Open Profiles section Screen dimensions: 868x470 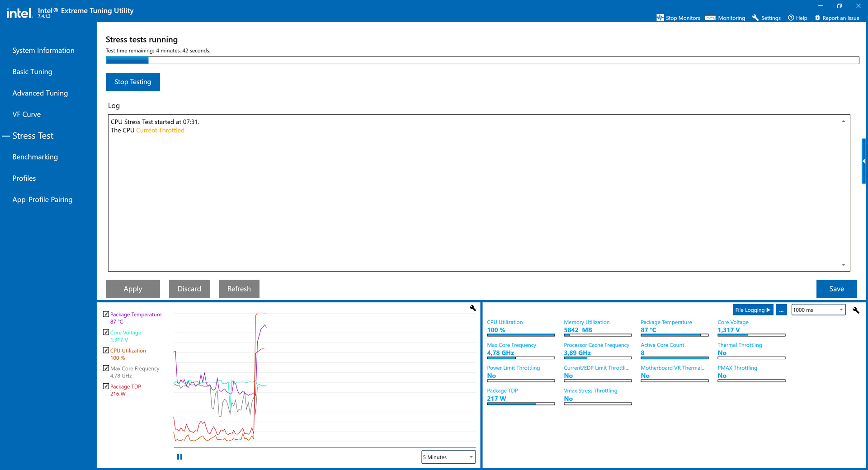point(24,178)
